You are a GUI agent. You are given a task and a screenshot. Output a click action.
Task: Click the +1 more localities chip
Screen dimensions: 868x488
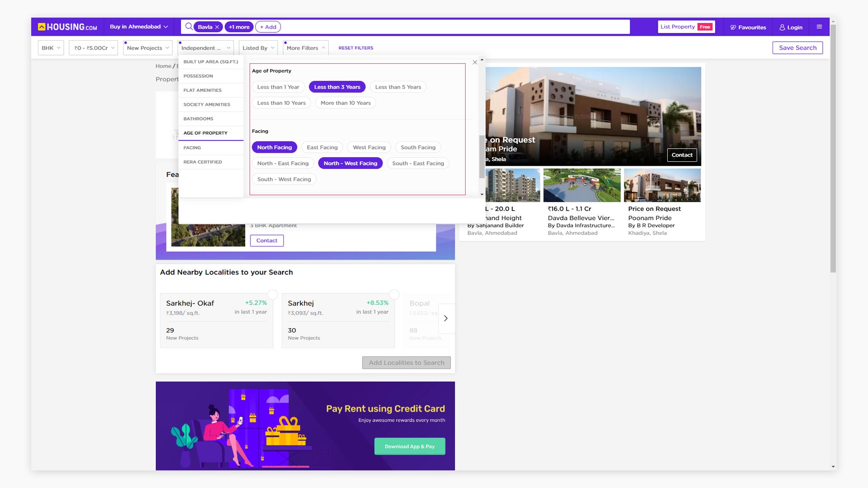click(239, 27)
